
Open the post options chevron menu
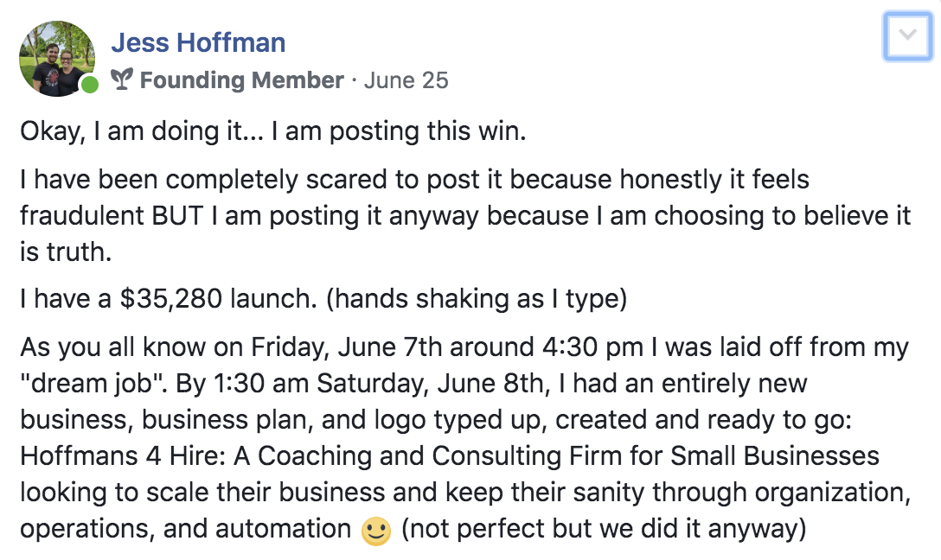[907, 36]
